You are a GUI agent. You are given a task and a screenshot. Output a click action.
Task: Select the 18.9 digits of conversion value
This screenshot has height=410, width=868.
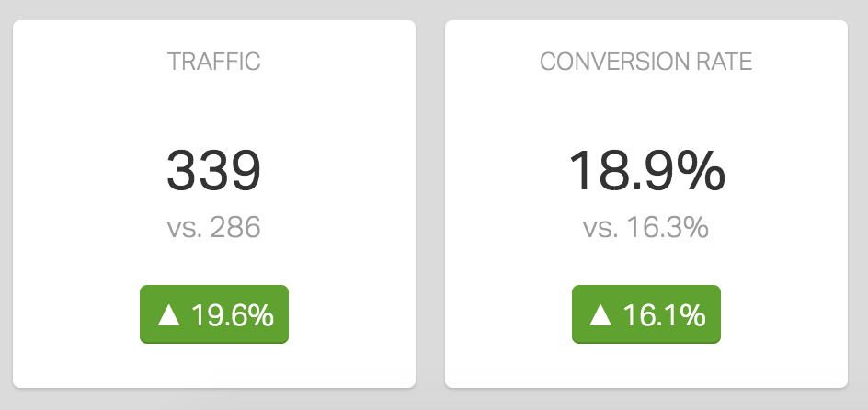616,171
